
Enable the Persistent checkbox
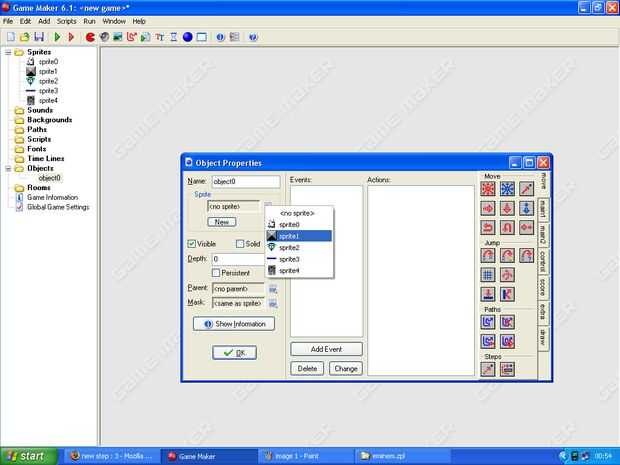click(x=216, y=273)
